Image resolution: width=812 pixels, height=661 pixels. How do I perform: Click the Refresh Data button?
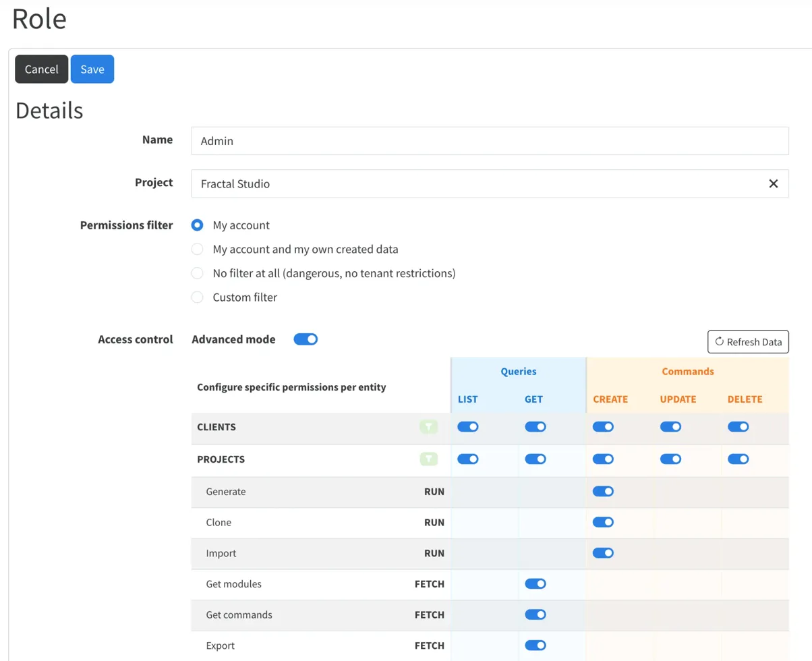pyautogui.click(x=748, y=342)
